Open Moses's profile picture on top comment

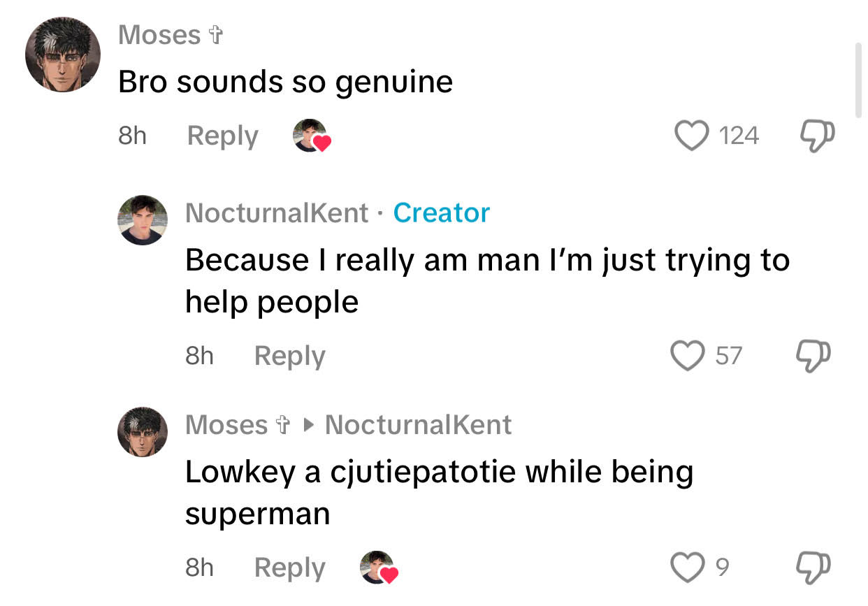[x=63, y=55]
